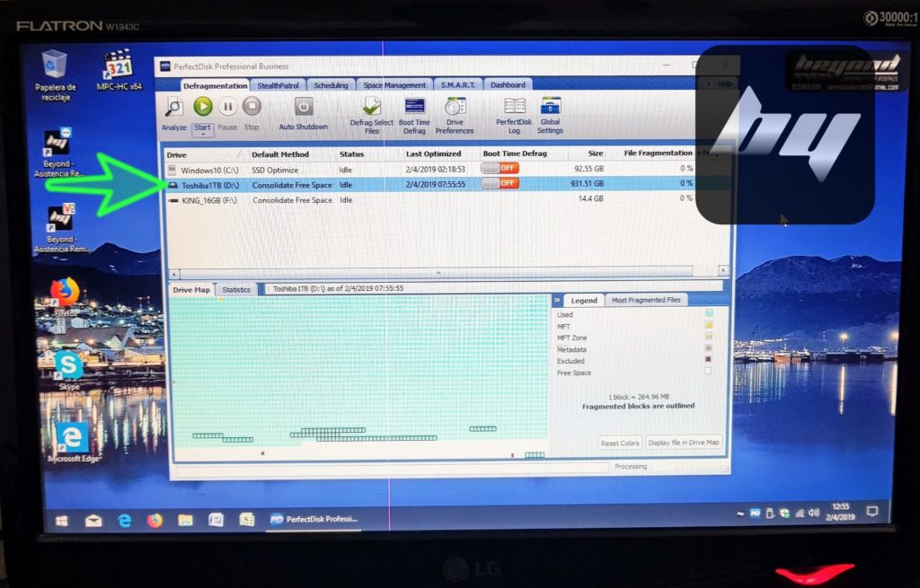
Task: Open Defrag Select Files
Action: click(x=371, y=116)
